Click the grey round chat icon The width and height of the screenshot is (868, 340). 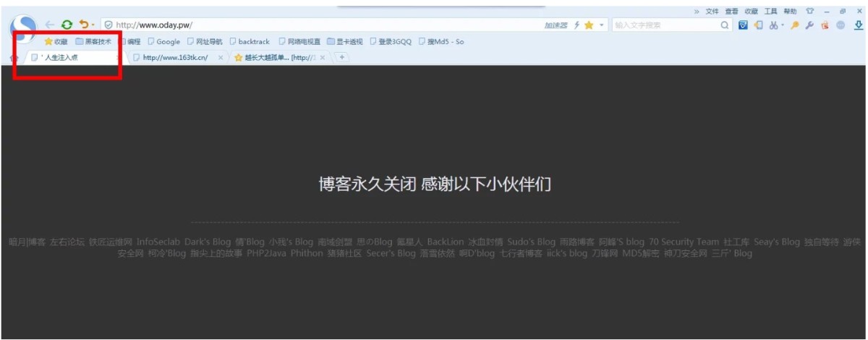click(841, 25)
